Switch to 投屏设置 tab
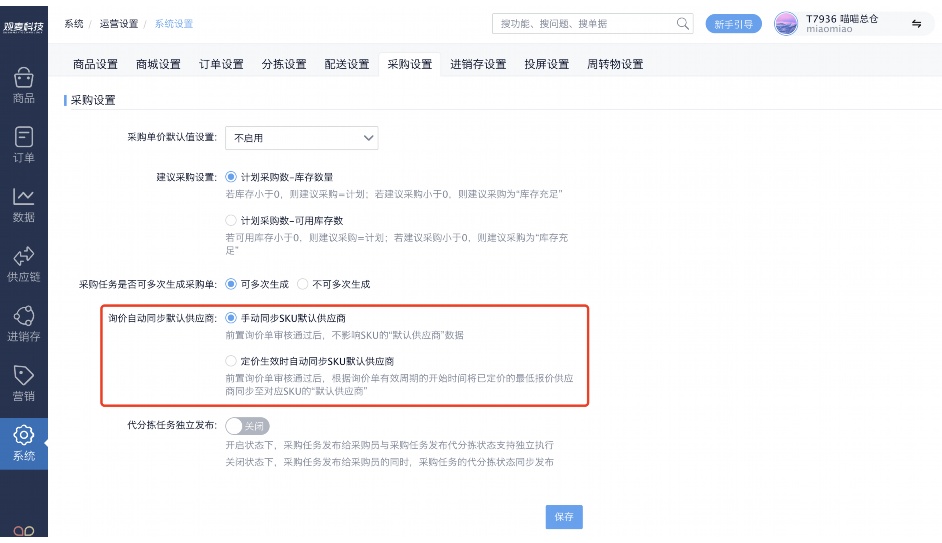The width and height of the screenshot is (942, 543). 547,64
